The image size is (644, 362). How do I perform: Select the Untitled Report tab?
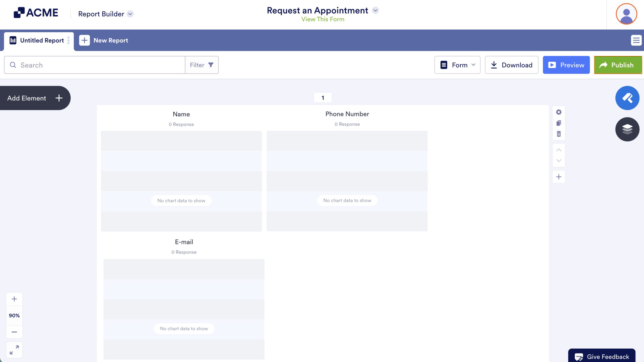click(42, 40)
